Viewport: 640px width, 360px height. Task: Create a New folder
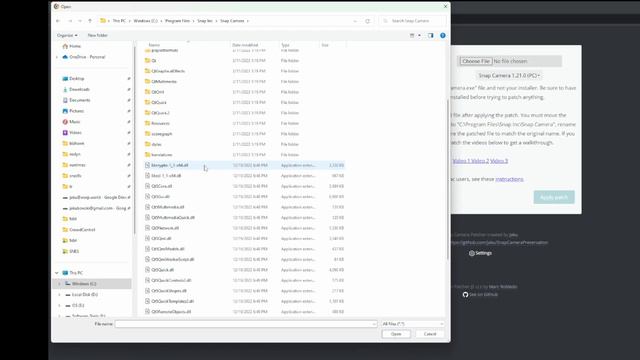click(x=98, y=36)
